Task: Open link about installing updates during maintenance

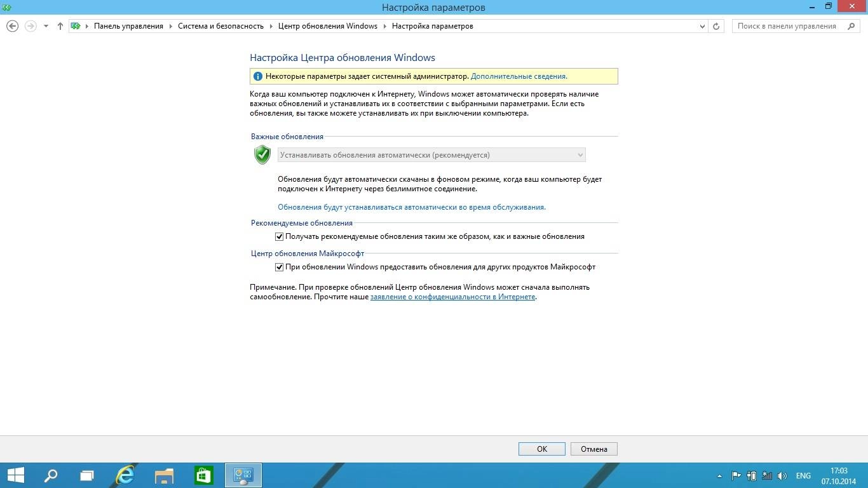Action: click(x=412, y=207)
